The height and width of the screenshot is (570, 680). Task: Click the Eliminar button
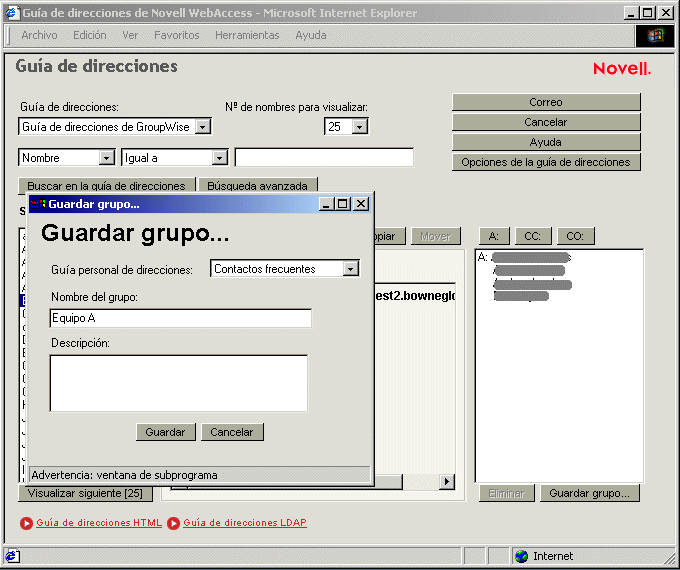coord(507,493)
